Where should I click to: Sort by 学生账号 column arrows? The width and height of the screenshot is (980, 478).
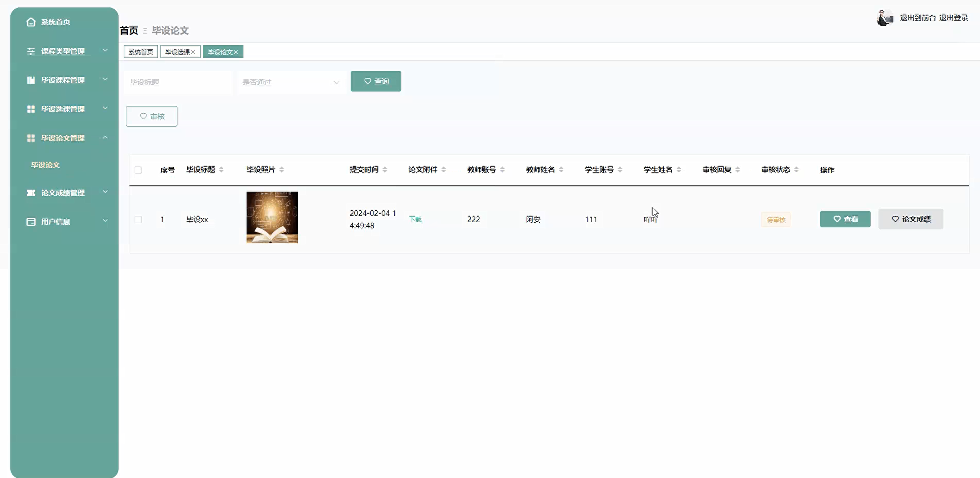click(x=620, y=170)
